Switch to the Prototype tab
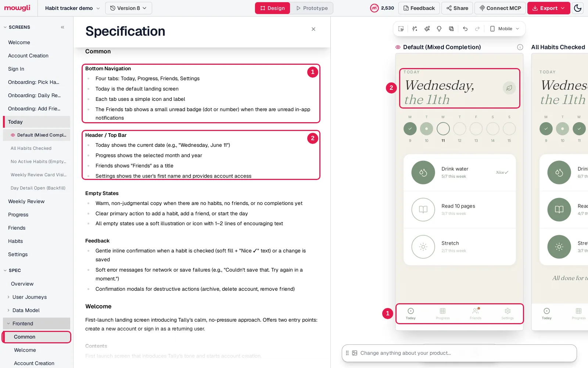 click(x=312, y=8)
